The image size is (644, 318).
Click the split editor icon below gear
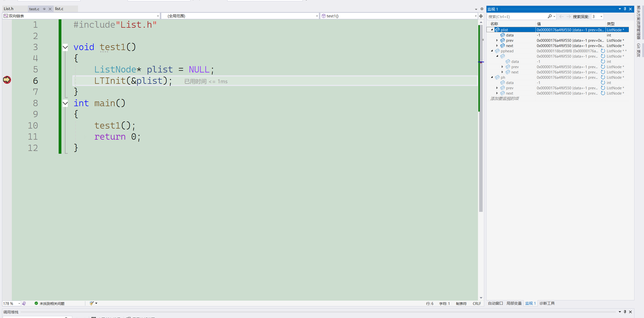click(481, 16)
